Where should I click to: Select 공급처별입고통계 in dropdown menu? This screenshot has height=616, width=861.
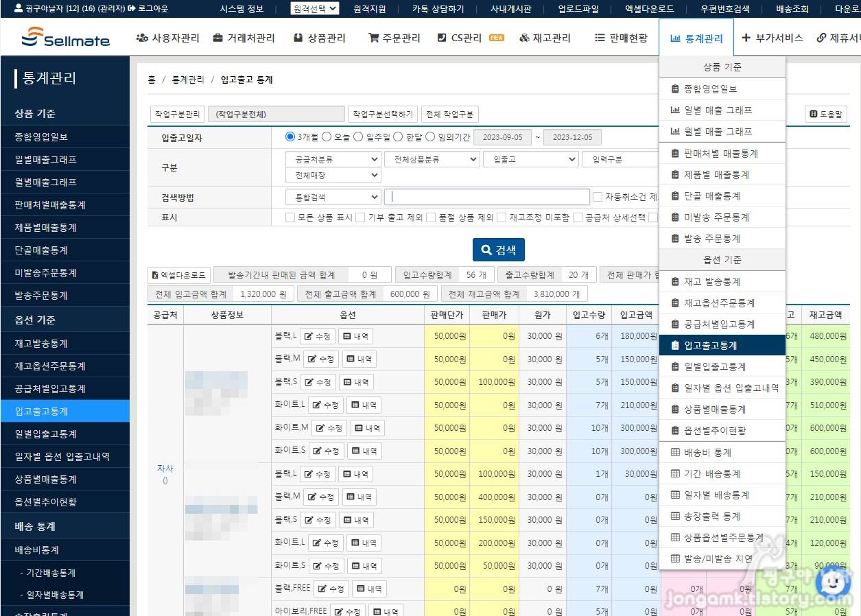point(722,324)
